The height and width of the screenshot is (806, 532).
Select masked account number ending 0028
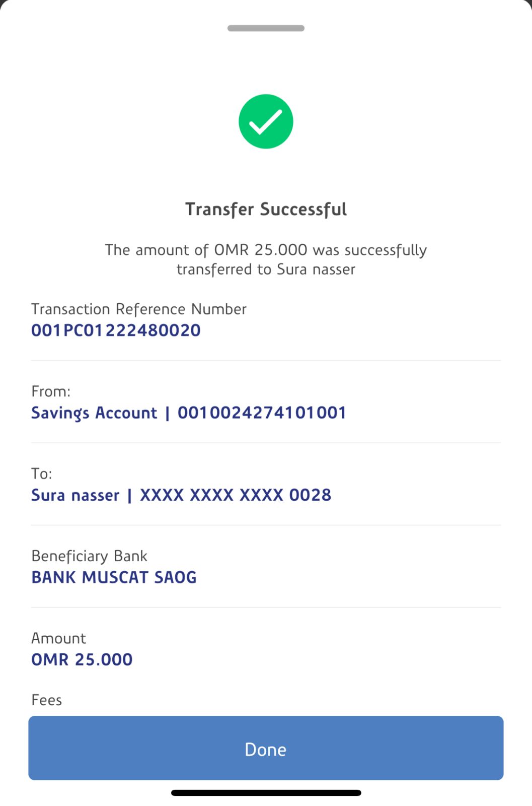point(236,495)
